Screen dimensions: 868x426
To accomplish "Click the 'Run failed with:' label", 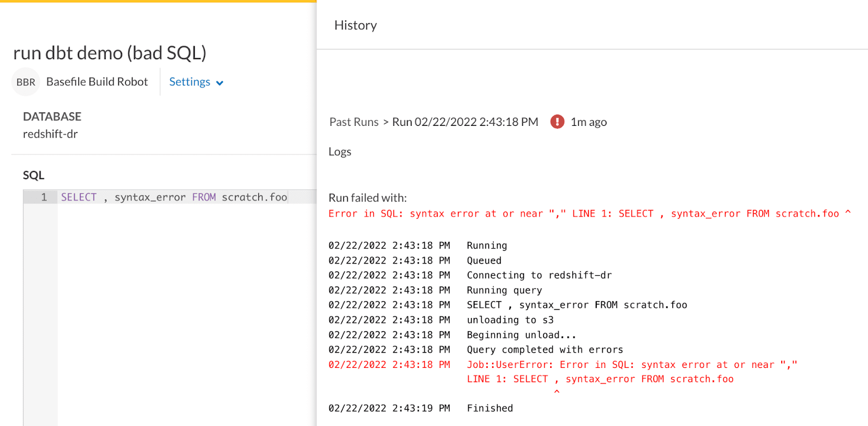I will point(368,198).
